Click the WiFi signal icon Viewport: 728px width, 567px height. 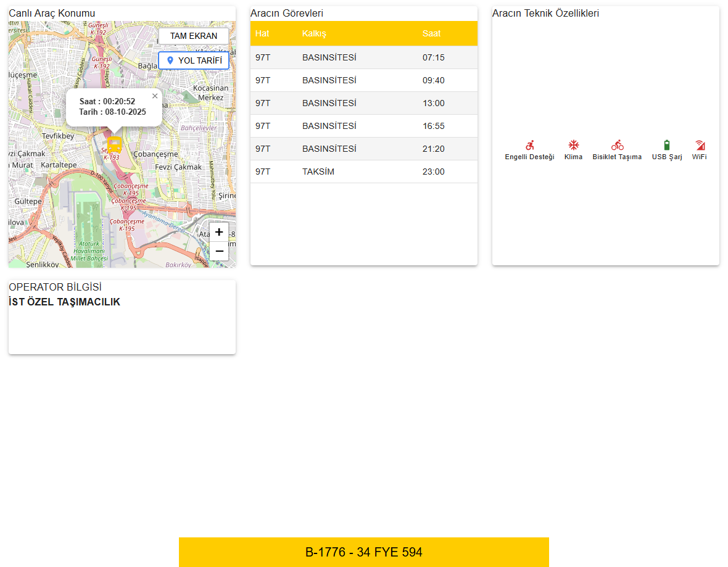click(700, 145)
